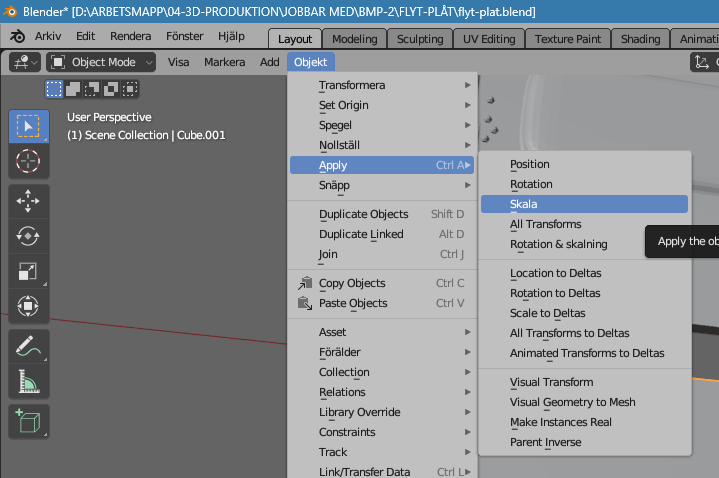Choose Location to Deltas
719x478 pixels.
(584, 273)
